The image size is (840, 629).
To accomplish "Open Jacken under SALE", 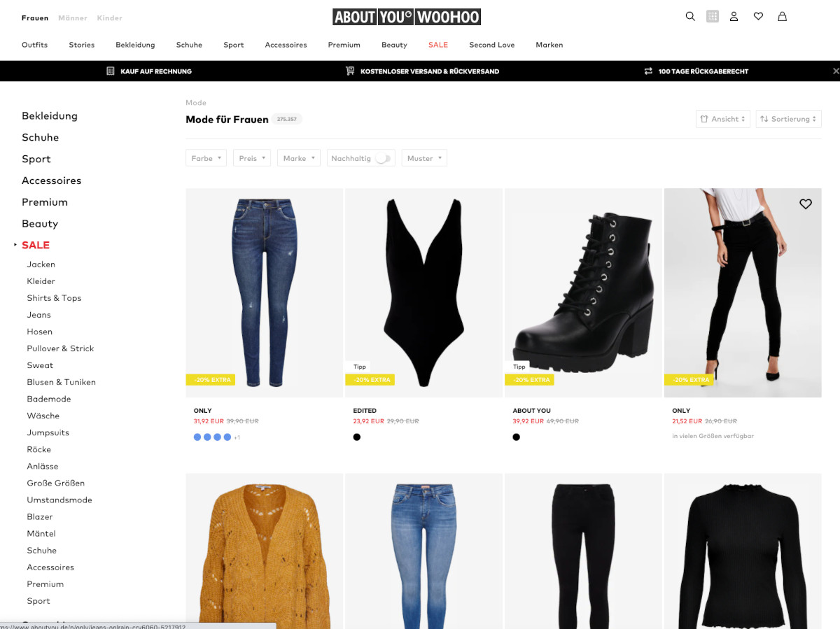I will click(41, 264).
